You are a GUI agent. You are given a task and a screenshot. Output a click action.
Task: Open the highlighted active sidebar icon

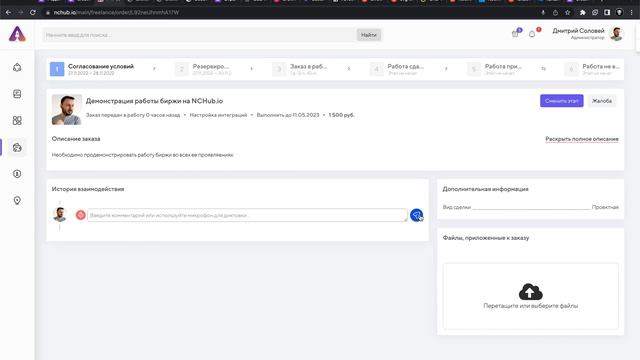17,147
